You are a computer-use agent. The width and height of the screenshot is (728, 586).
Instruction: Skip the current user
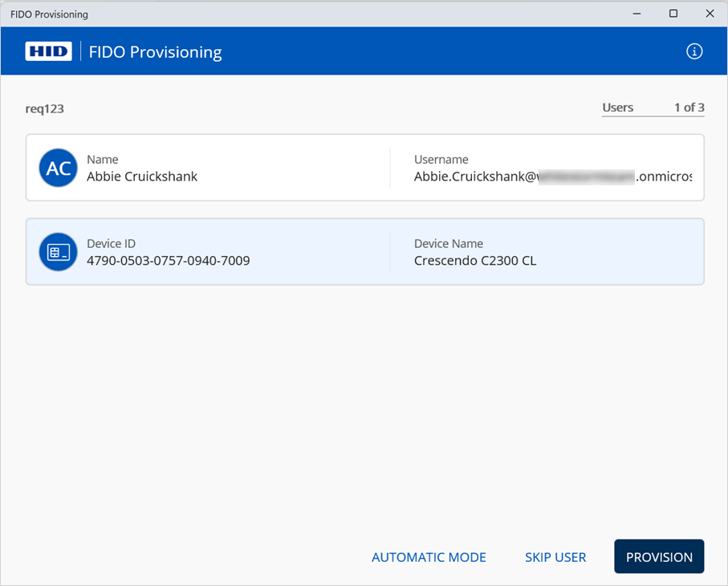point(555,557)
